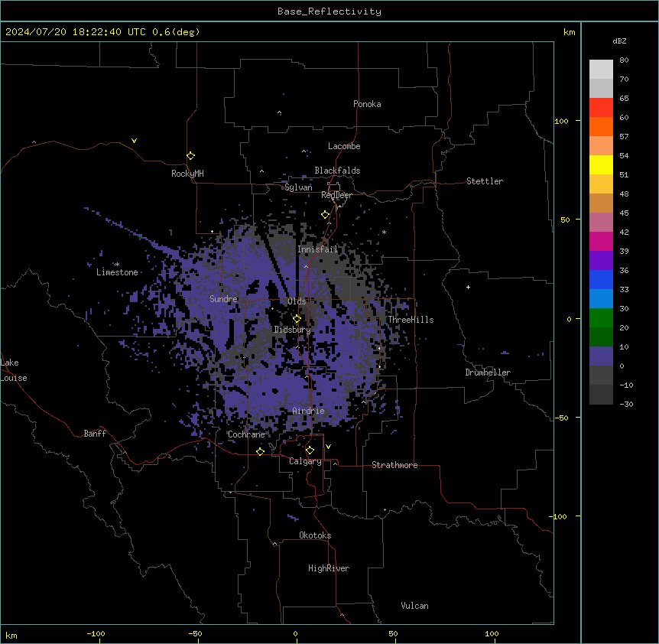Select the Banff label

[x=95, y=434]
